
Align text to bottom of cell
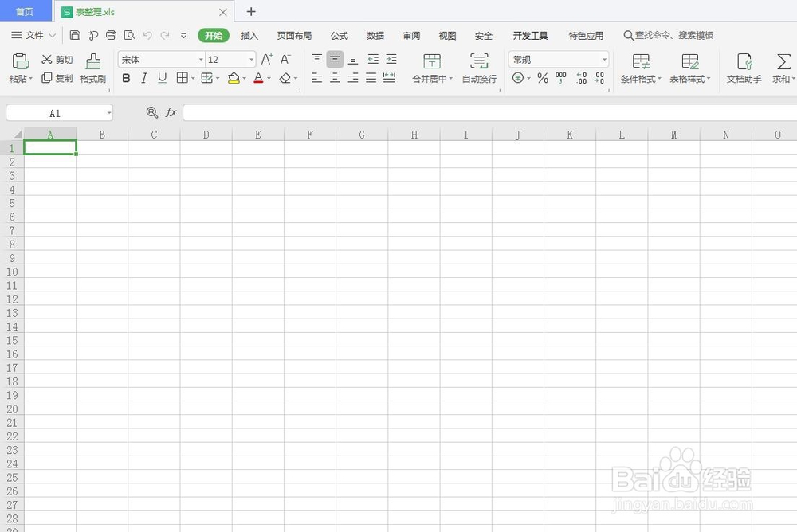click(353, 59)
